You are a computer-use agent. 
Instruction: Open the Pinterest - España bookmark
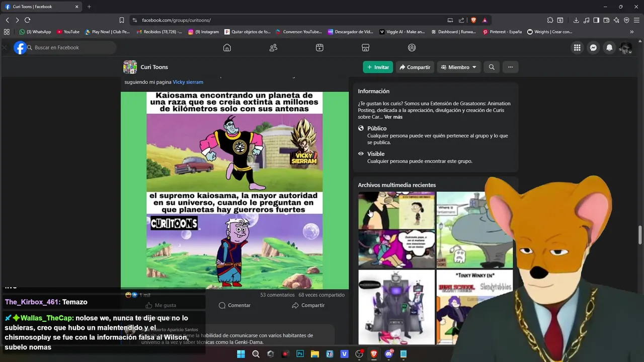click(502, 32)
